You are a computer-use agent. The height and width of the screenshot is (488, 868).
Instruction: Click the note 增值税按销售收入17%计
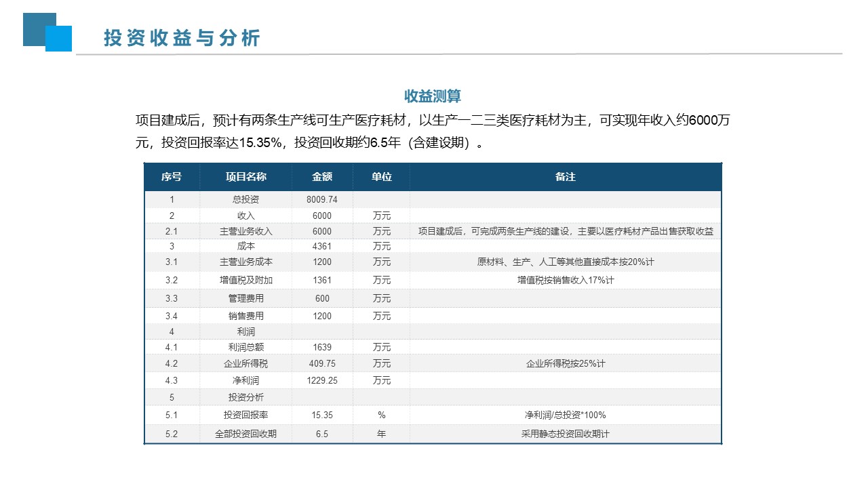click(x=566, y=280)
